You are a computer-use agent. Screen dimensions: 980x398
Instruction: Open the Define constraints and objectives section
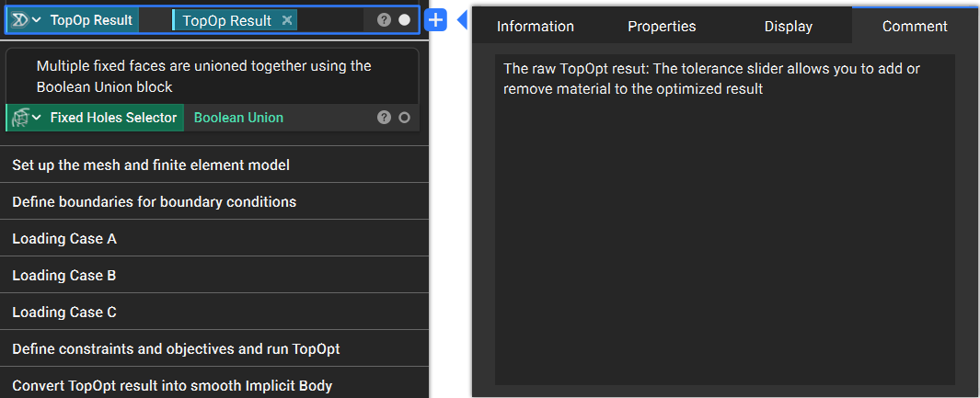pos(214,348)
